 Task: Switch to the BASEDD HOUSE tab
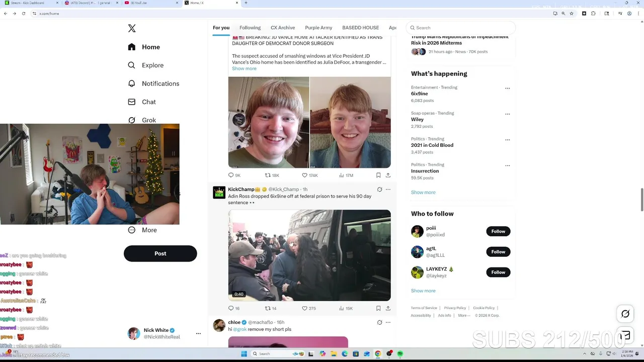coord(360,28)
